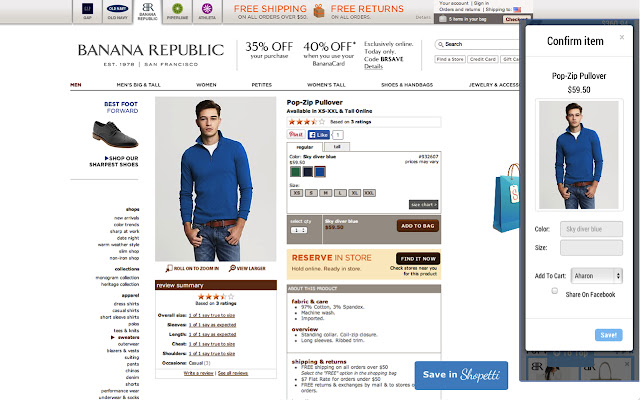Image resolution: width=640 pixels, height=400 pixels.
Task: Click the Checkout button
Action: click(517, 19)
